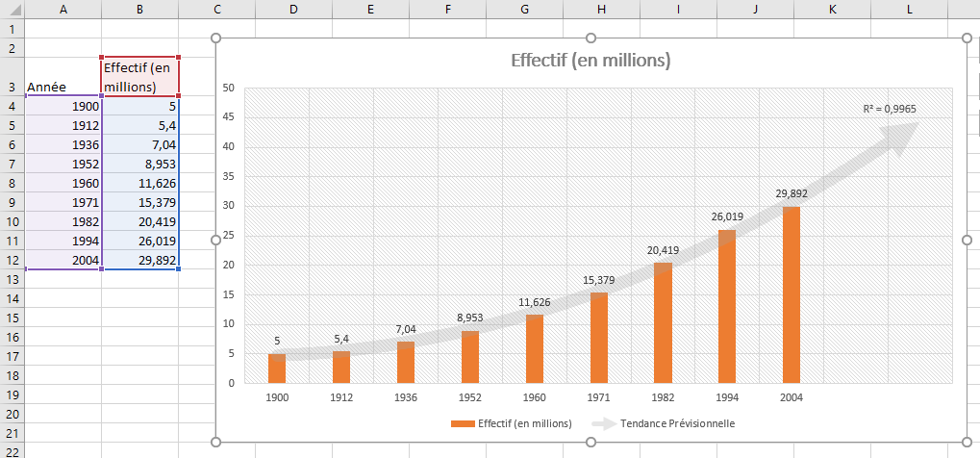Image resolution: width=980 pixels, height=458 pixels.
Task: Select cell B7 with value 8,953
Action: 140,164
